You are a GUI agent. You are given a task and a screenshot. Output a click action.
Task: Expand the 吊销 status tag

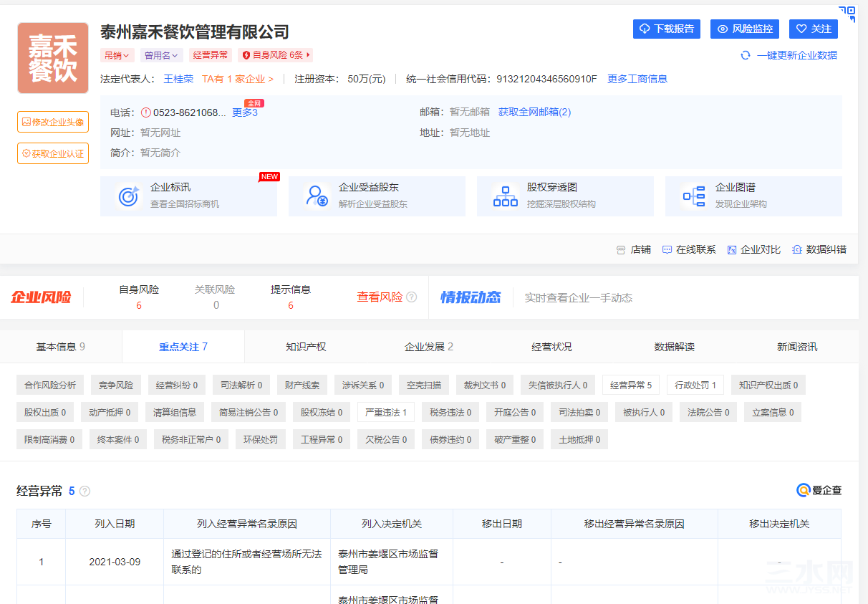click(x=117, y=55)
